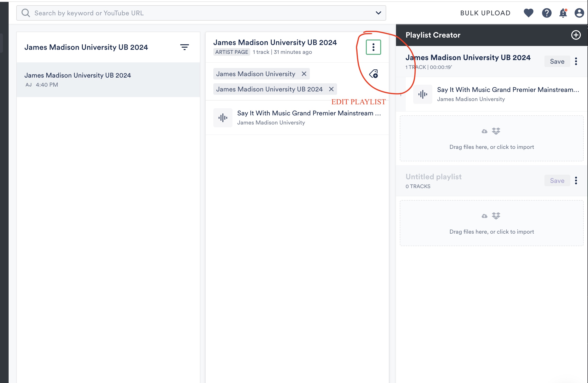Click the BULK UPLOAD button
This screenshot has width=588, height=383.
click(x=485, y=13)
